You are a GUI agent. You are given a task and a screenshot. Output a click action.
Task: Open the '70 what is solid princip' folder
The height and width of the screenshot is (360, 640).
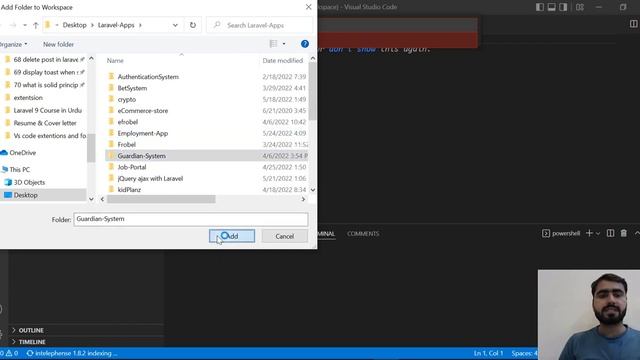[x=46, y=85]
